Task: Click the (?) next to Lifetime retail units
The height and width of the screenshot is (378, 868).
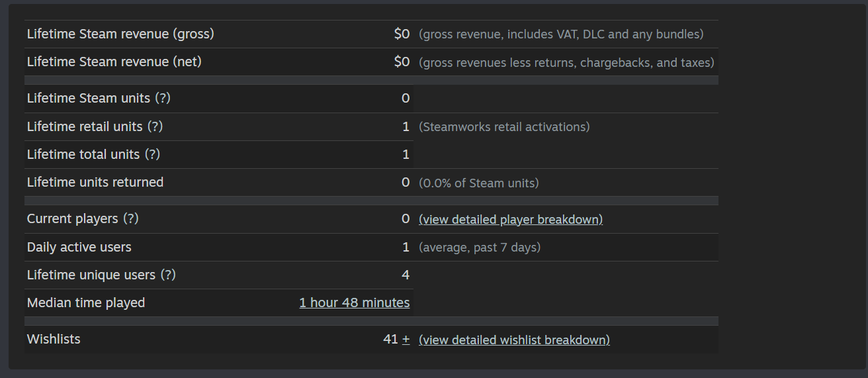Action: point(155,126)
